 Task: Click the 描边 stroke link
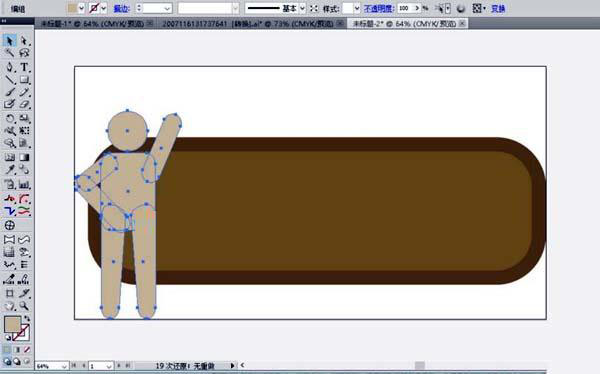[121, 8]
